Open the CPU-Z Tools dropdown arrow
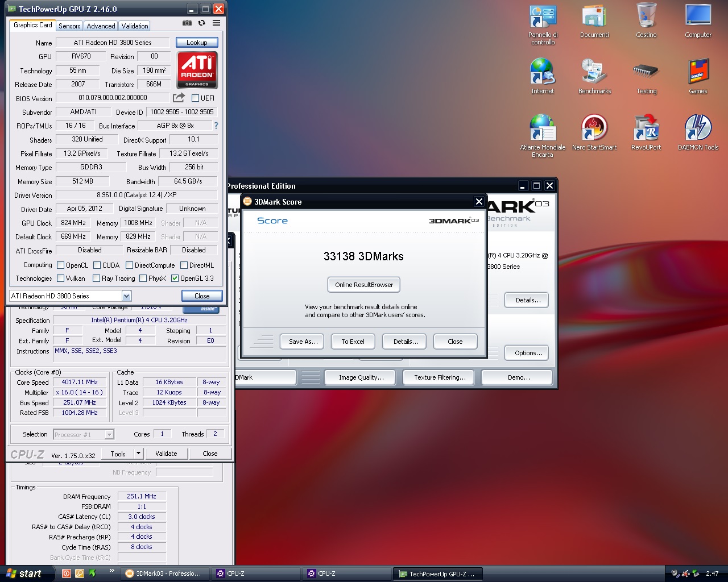Viewport: 728px width, 582px height. 138,454
